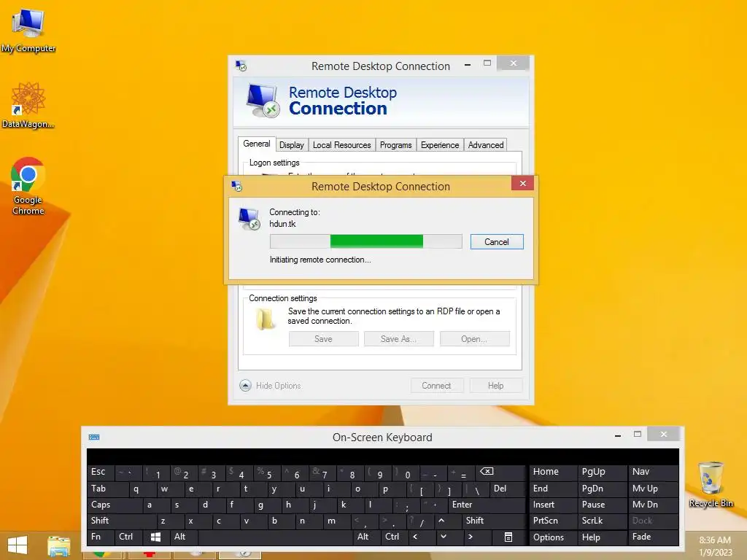
Task: Switch to the Experience tab
Action: [440, 145]
